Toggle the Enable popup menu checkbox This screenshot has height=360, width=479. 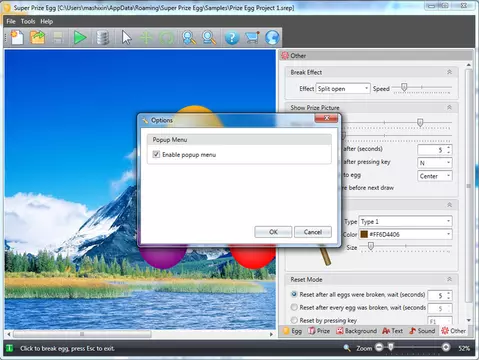click(x=156, y=154)
